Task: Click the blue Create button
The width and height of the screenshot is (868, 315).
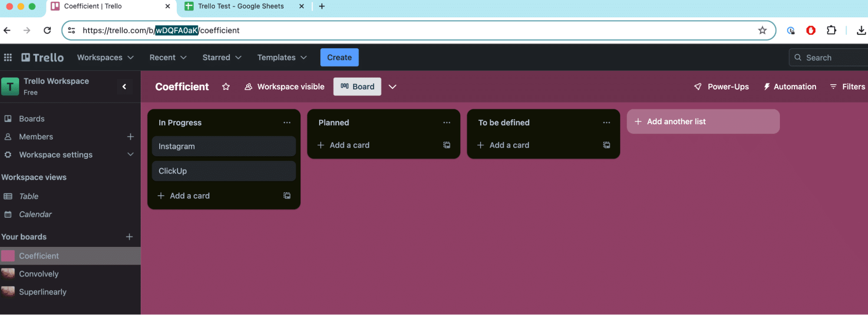Action: click(x=339, y=58)
